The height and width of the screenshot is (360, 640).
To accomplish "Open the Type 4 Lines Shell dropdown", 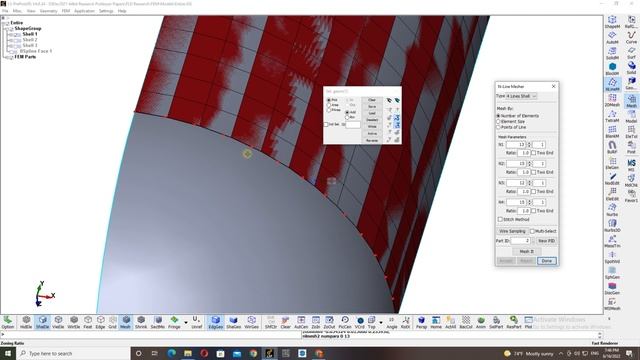I will [x=521, y=96].
